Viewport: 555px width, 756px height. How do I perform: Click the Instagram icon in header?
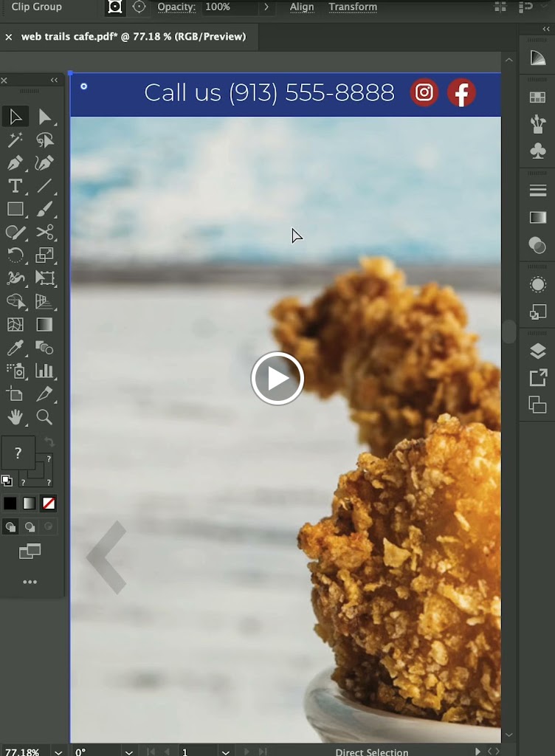pos(424,92)
